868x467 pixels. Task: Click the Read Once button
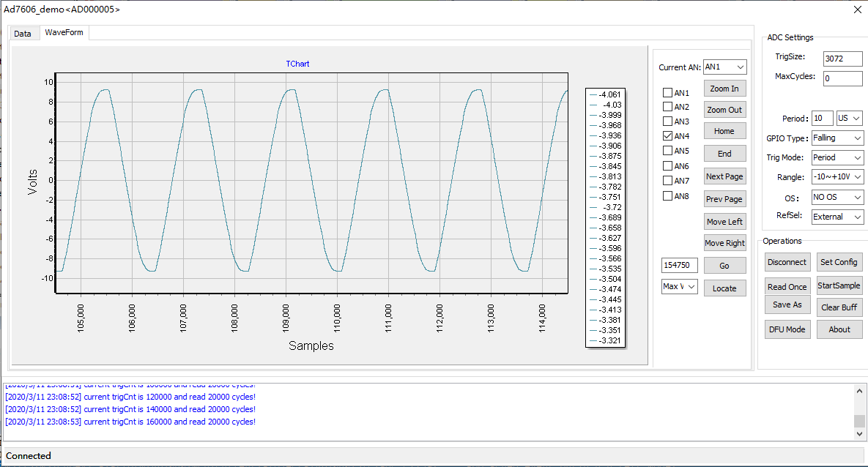click(787, 287)
